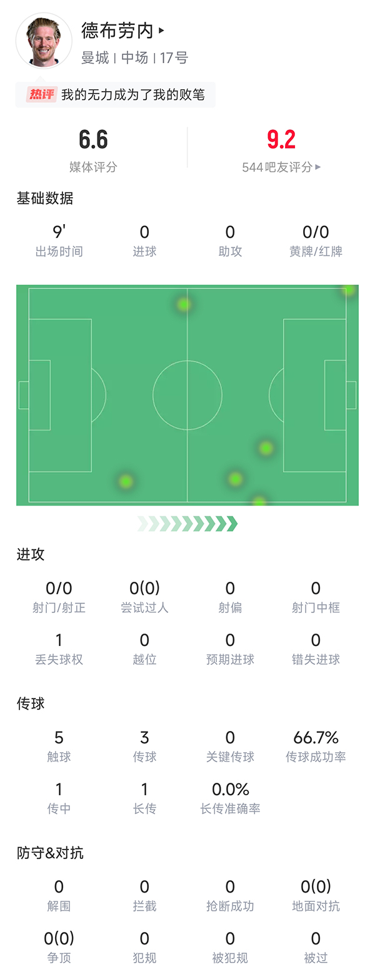The width and height of the screenshot is (375, 980).
Task: Click the center circle on the pitch
Action: [x=187, y=395]
